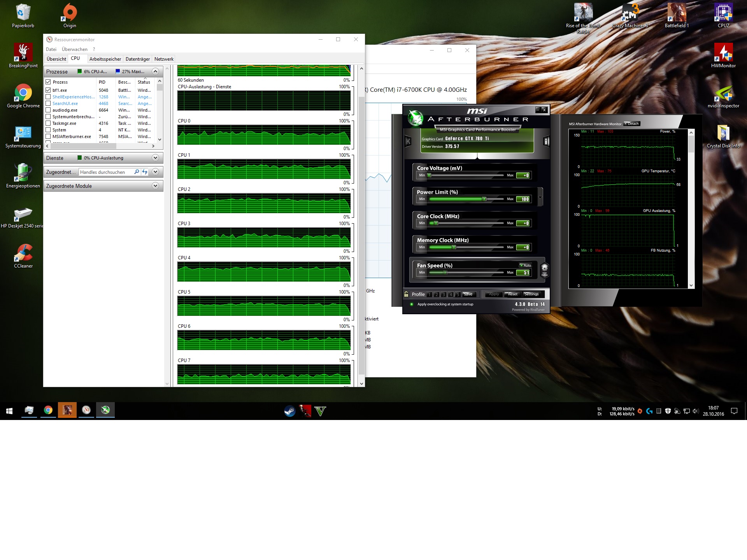Click the Core Clock slider handle
Viewport: 747px width, 560px height.
tap(436, 223)
